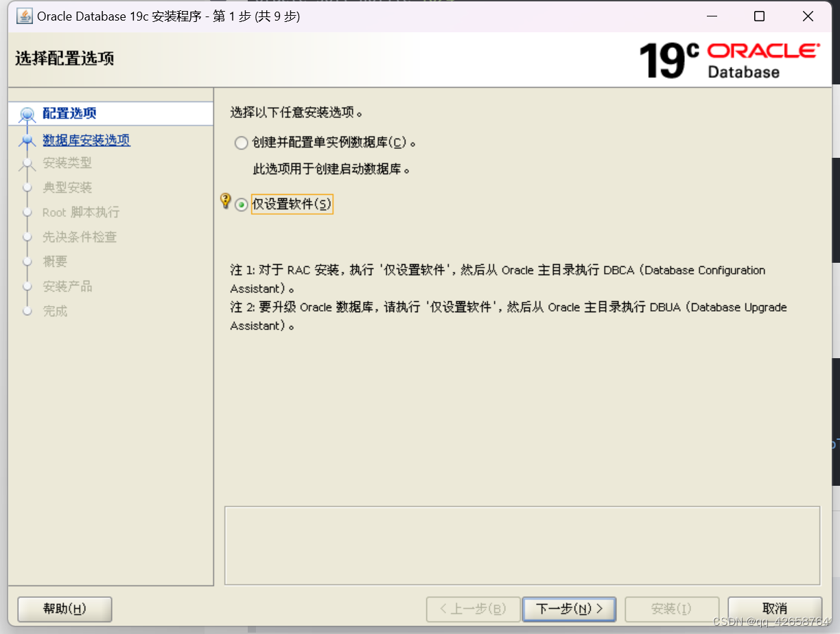The image size is (840, 634).
Task: Click the '概要' step in sidebar
Action: tap(55, 261)
